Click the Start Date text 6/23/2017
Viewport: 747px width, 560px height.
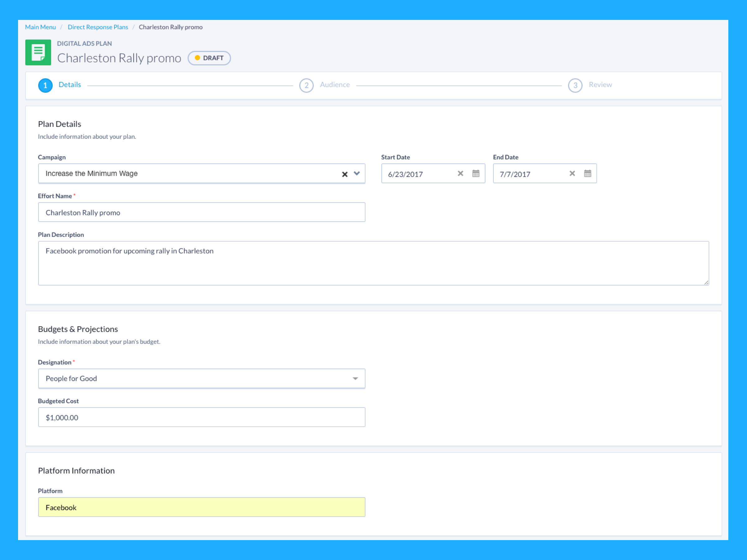405,175
